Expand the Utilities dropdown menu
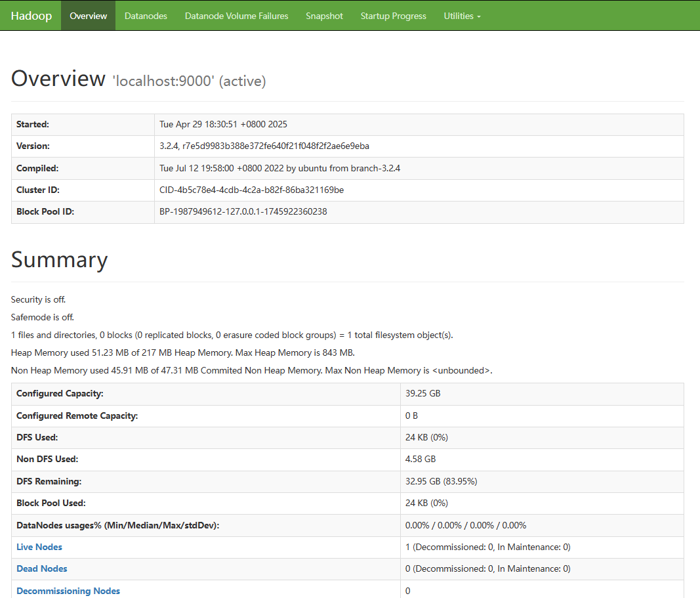This screenshot has height=598, width=700. click(x=462, y=16)
